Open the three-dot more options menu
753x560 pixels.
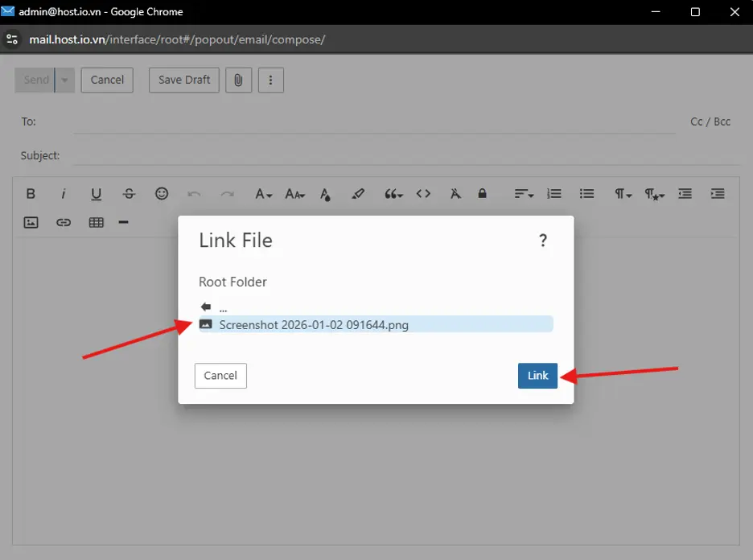pyautogui.click(x=271, y=80)
